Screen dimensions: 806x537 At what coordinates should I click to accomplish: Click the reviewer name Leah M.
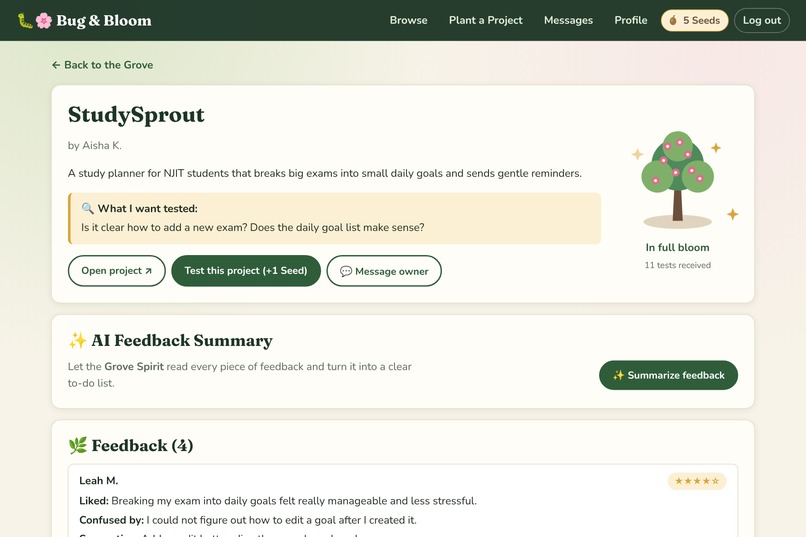(99, 480)
